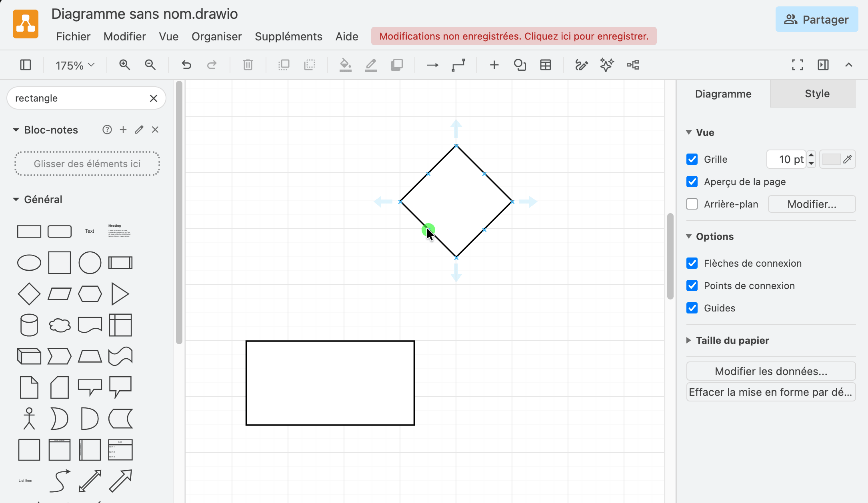Toggle the Guides checkbox
Image resolution: width=868 pixels, height=503 pixels.
[x=692, y=308]
